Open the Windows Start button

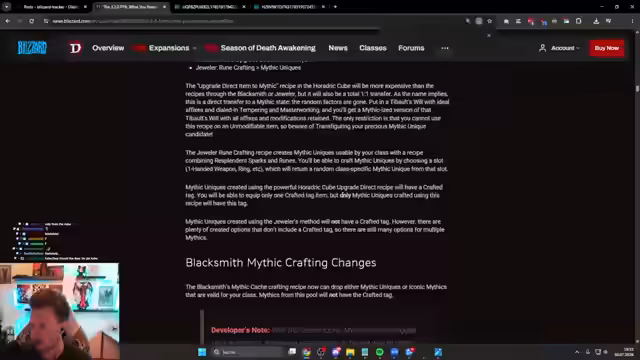(202, 352)
